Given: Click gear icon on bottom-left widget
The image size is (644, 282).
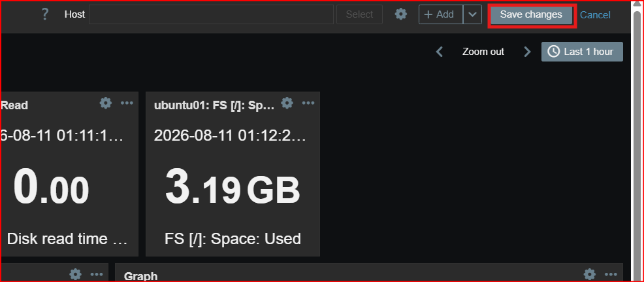Looking at the screenshot, I should pos(76,274).
